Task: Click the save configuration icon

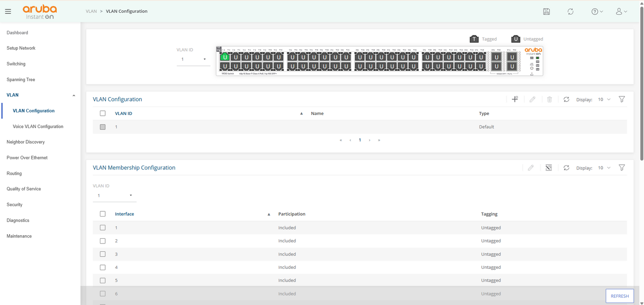Action: [x=546, y=12]
